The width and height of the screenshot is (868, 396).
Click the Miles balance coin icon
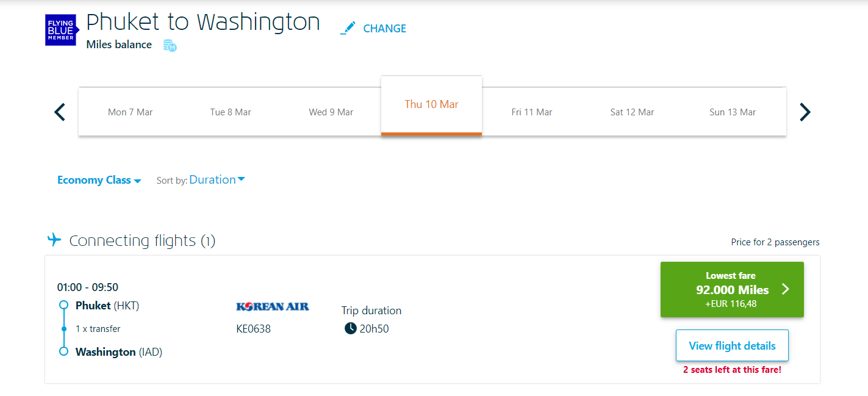click(x=169, y=46)
